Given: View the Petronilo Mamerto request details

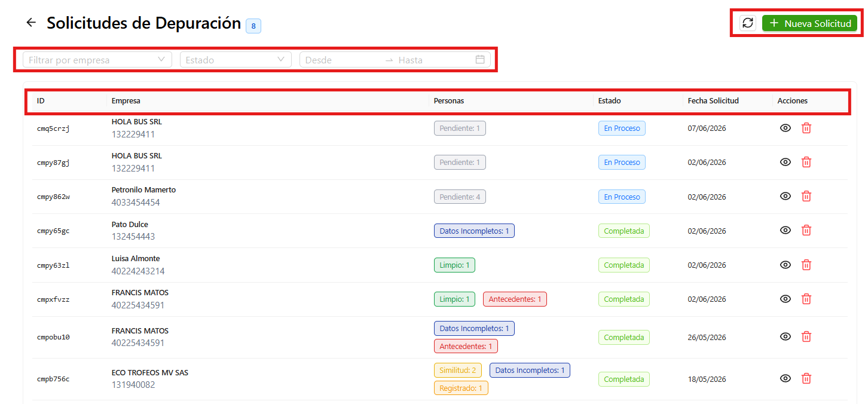Looking at the screenshot, I should [x=786, y=196].
